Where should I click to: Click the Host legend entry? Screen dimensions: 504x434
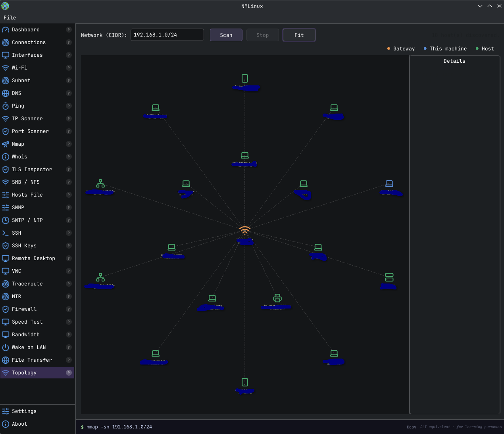485,48
